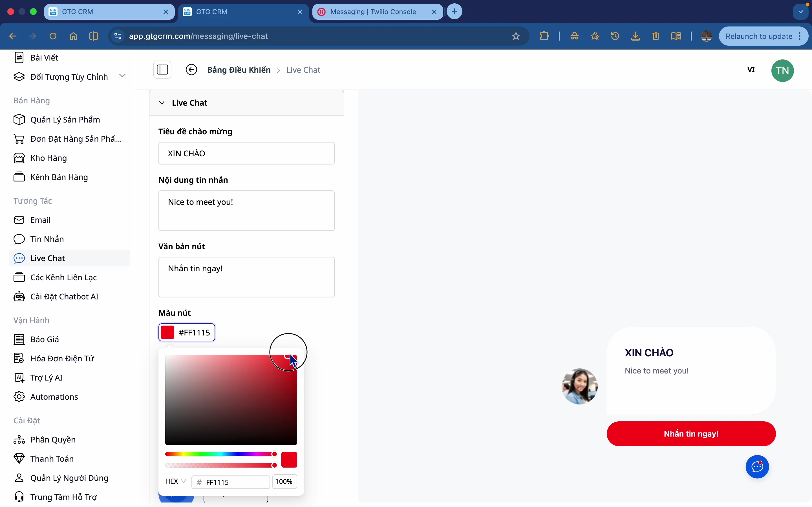Click the Relaunch to update button

(759, 36)
